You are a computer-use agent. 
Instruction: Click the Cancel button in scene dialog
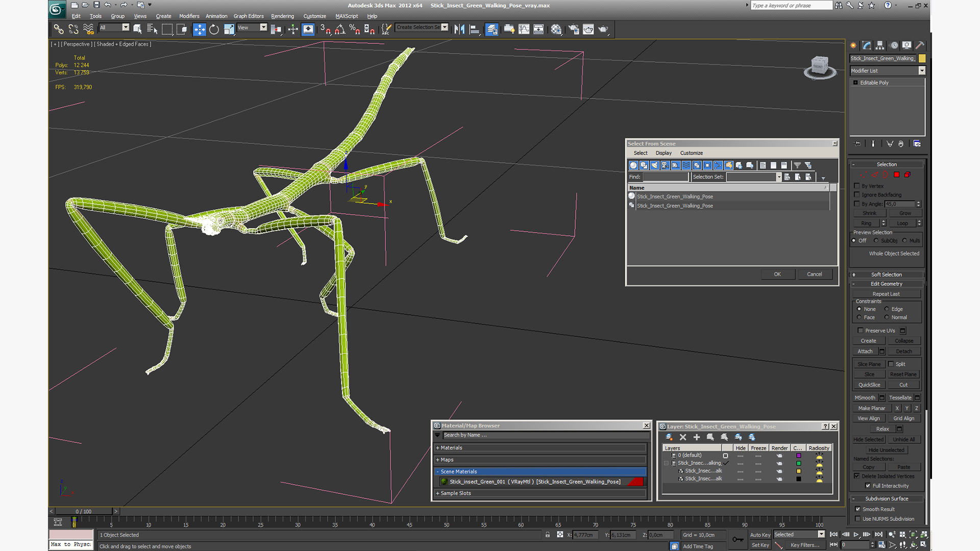pyautogui.click(x=814, y=274)
